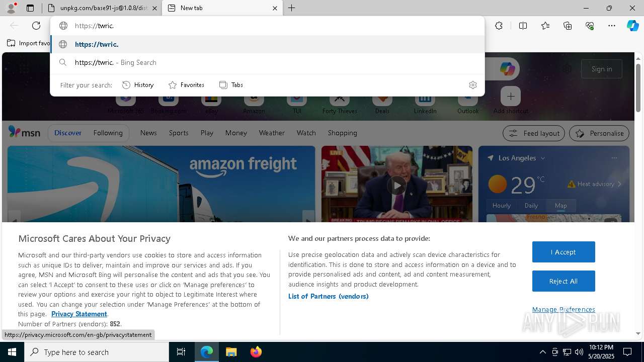Close the New tab tab
The width and height of the screenshot is (644, 362).
pos(275,8)
